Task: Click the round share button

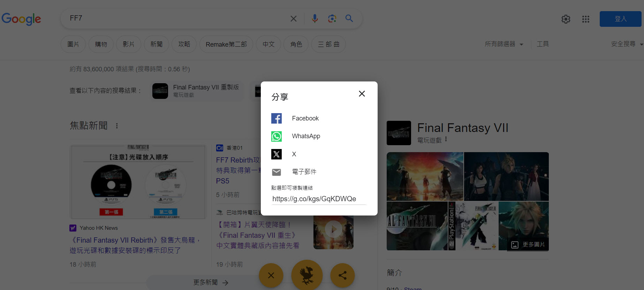Action: (342, 275)
